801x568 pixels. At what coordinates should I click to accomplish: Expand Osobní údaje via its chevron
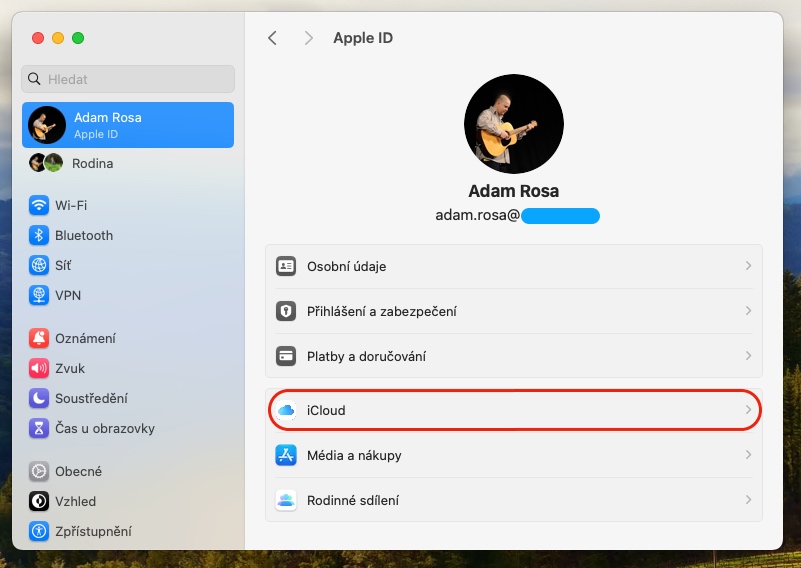point(748,266)
